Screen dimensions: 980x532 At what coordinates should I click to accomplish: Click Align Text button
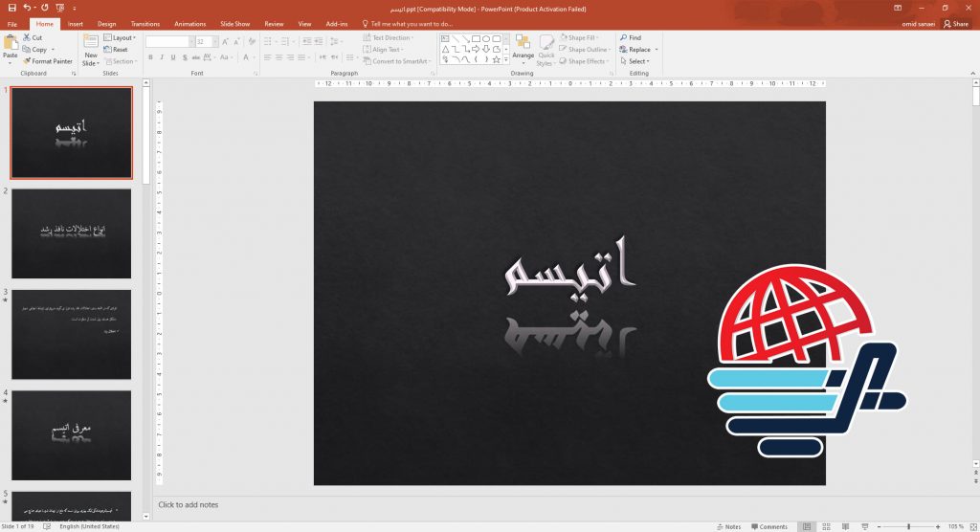pos(383,50)
